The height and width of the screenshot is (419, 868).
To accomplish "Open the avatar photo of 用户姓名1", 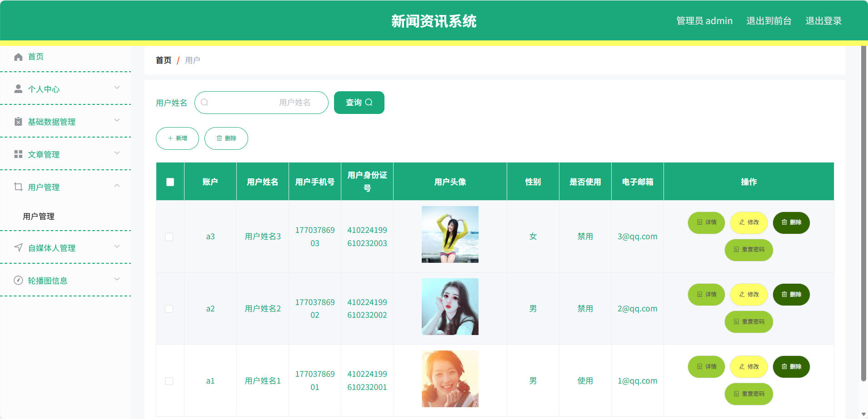I will coord(450,379).
